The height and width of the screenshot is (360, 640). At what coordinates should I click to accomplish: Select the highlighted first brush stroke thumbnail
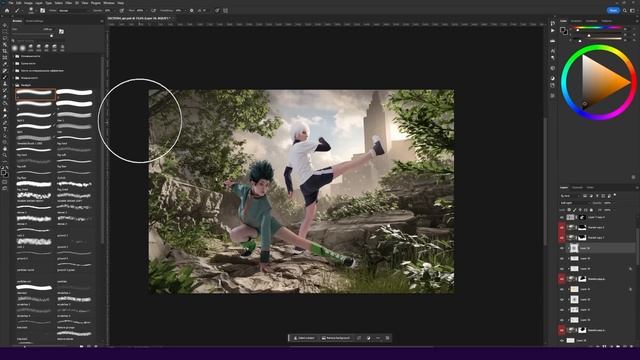[x=35, y=94]
